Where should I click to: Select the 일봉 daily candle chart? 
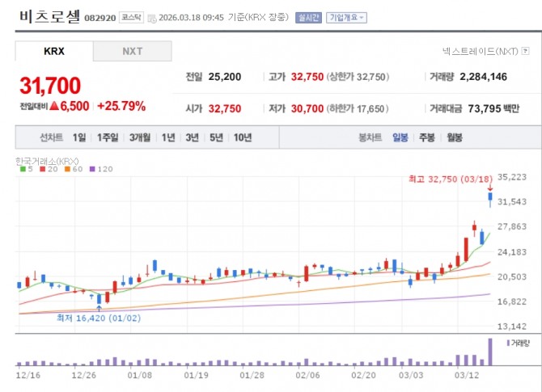pyautogui.click(x=400, y=137)
